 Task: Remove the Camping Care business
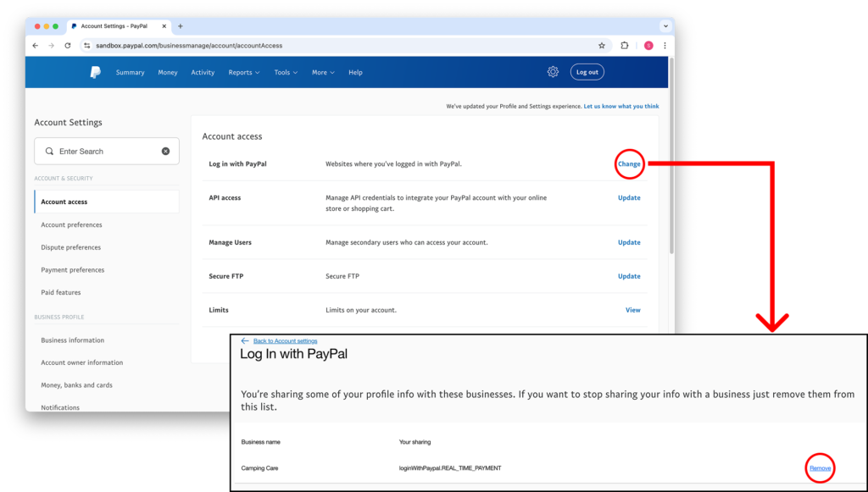tap(820, 468)
